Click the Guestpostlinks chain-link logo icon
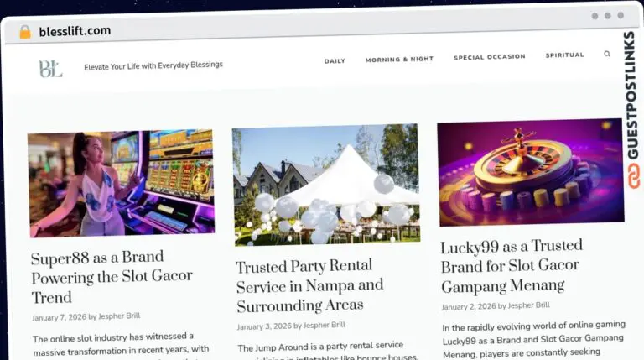The height and width of the screenshot is (360, 644). point(633,176)
